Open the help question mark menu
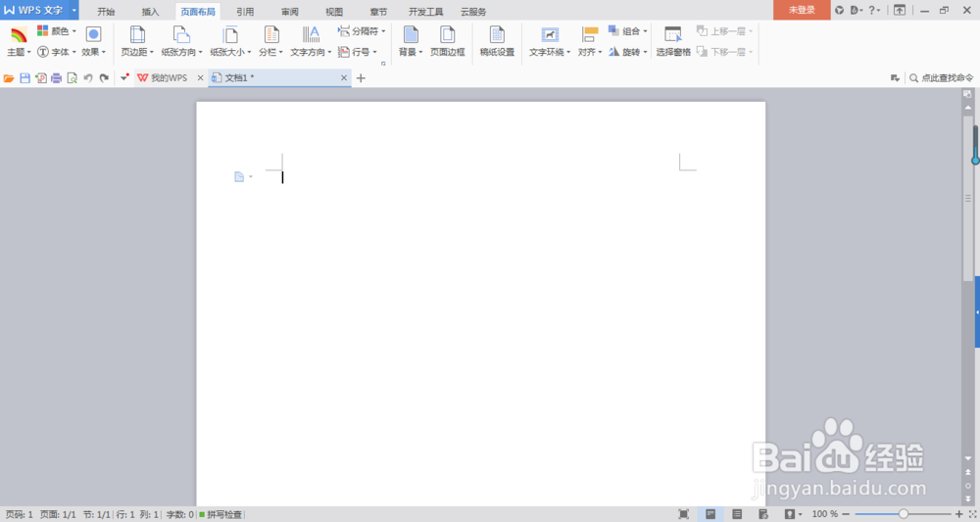Image resolution: width=980 pixels, height=522 pixels. pos(873,10)
